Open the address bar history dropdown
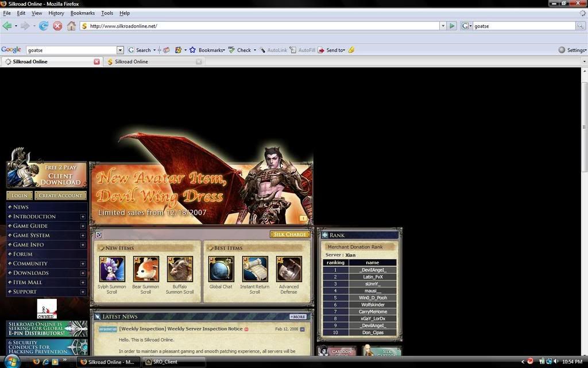 tap(443, 26)
